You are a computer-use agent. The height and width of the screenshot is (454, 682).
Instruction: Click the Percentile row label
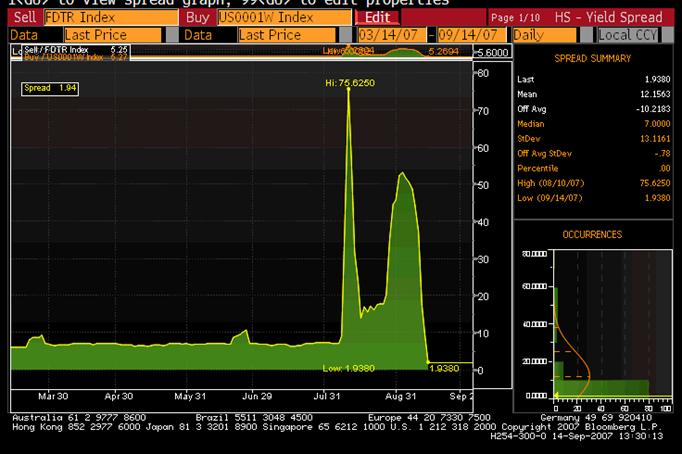[x=538, y=168]
